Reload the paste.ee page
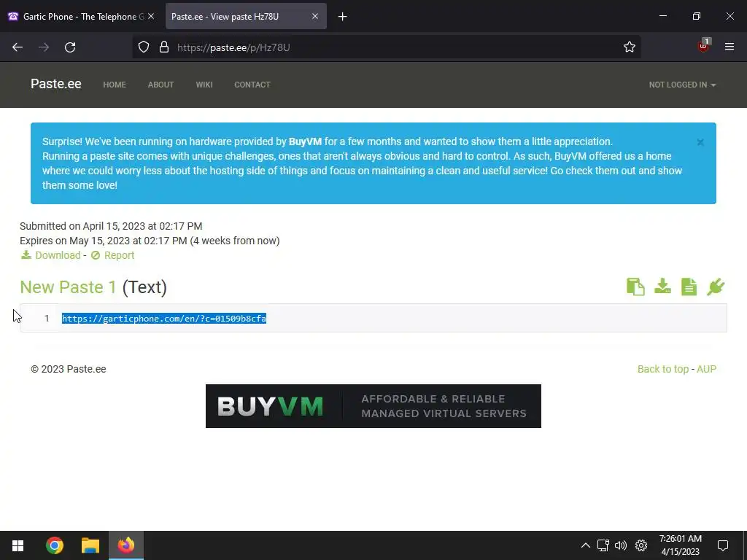Viewport: 747px width, 560px height. pyautogui.click(x=70, y=47)
